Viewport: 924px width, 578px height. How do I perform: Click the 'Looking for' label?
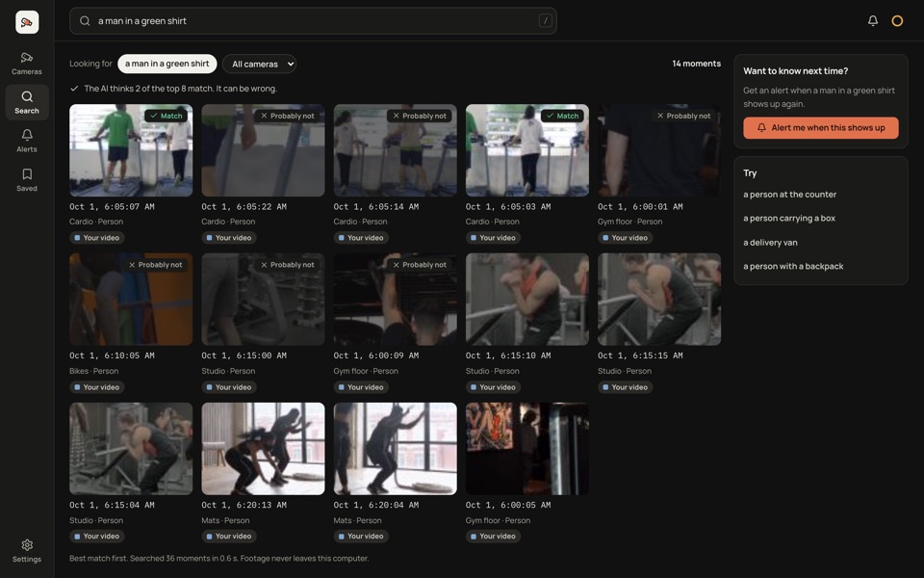(90, 64)
